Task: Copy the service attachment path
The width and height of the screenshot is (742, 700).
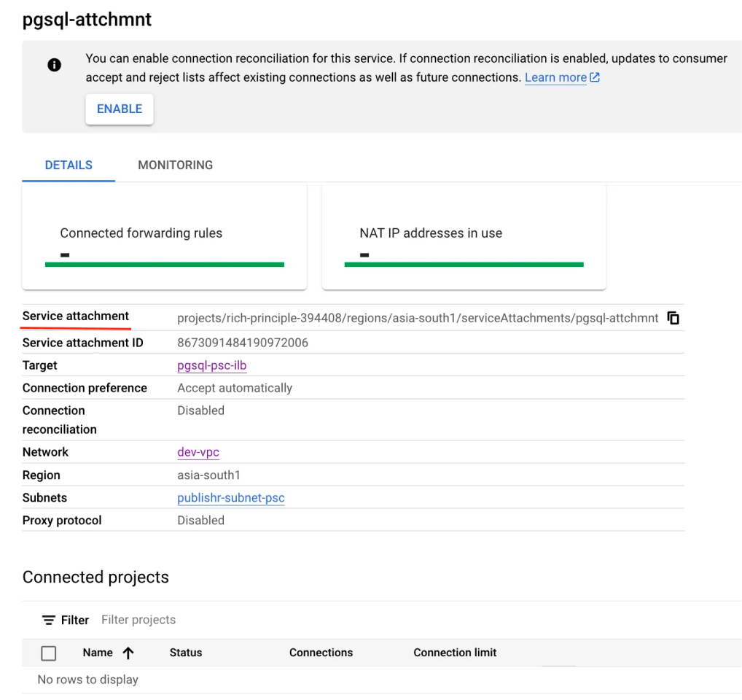Action: 672,317
